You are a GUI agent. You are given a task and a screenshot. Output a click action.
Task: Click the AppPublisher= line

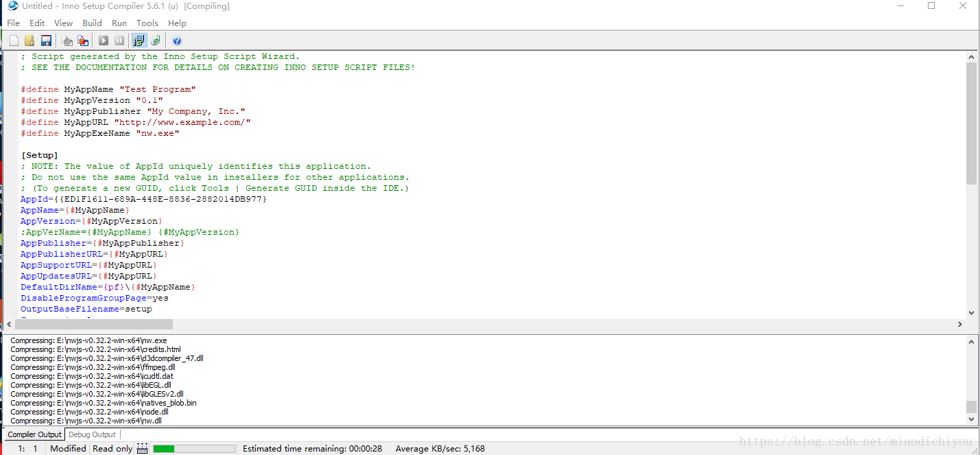102,243
